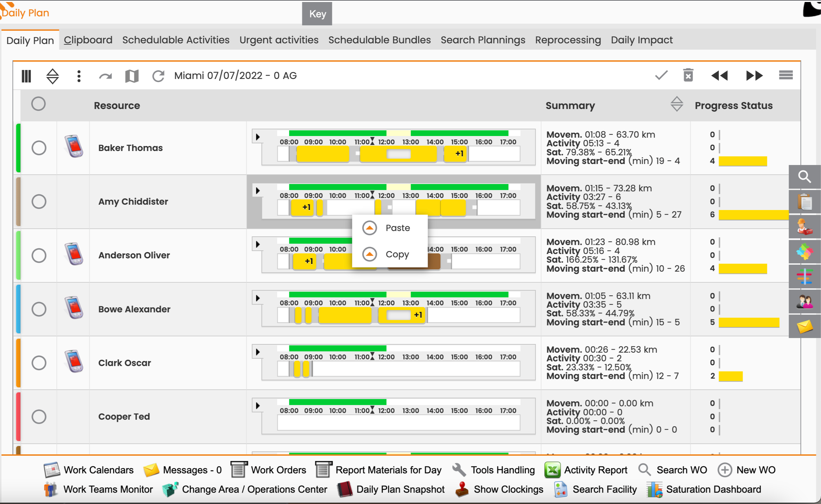This screenshot has width=821, height=504.
Task: Toggle the select-all circle in Resource header
Action: 38,104
